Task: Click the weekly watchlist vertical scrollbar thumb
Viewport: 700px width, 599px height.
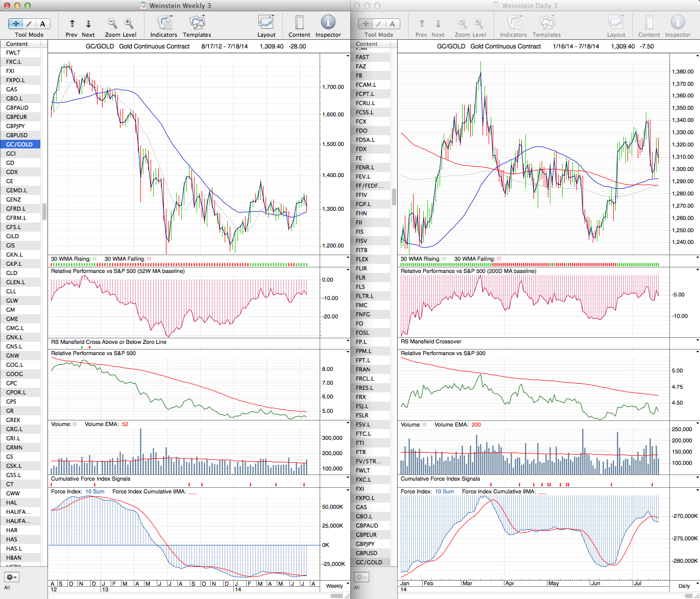Action: pos(44,211)
